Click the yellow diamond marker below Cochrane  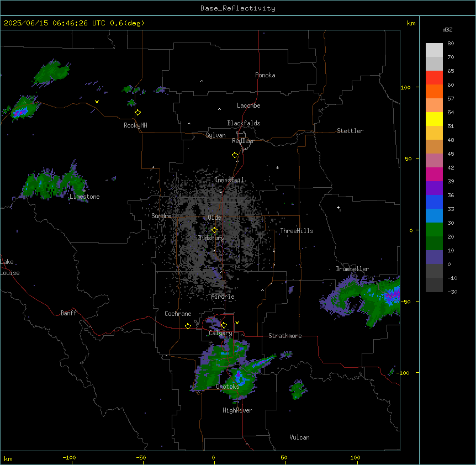(x=188, y=326)
